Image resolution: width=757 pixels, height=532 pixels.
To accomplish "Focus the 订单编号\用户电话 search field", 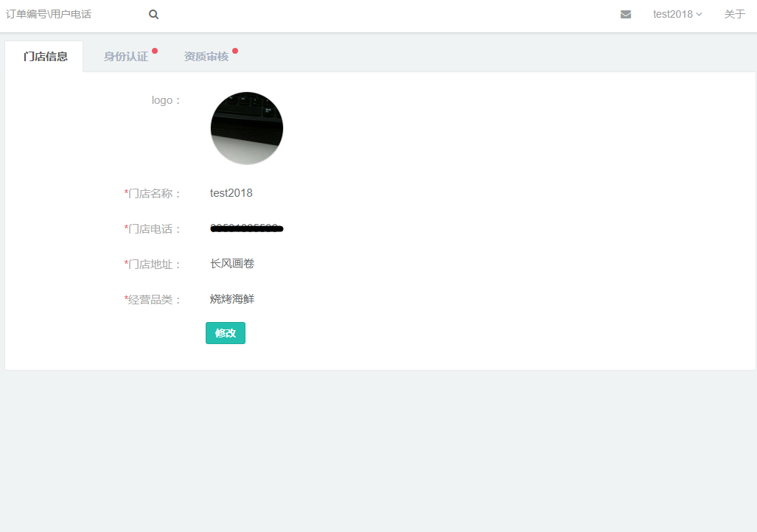I will tap(72, 15).
